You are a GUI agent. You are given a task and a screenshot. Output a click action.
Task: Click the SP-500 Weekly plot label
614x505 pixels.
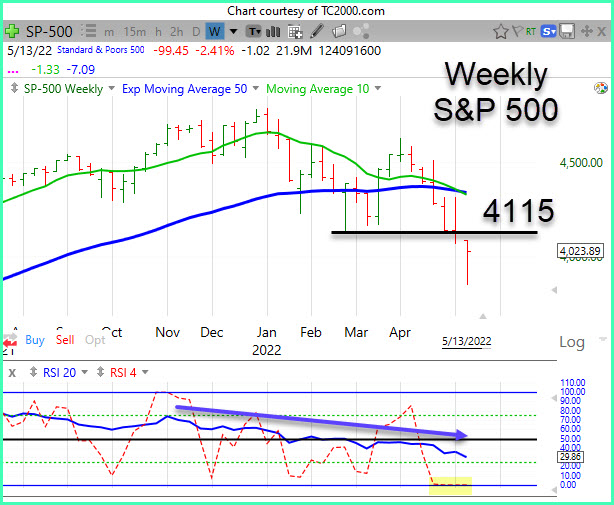pos(63,88)
